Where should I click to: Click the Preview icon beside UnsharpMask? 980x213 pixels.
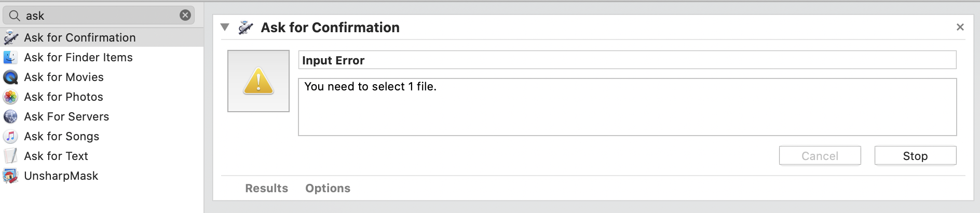click(10, 176)
